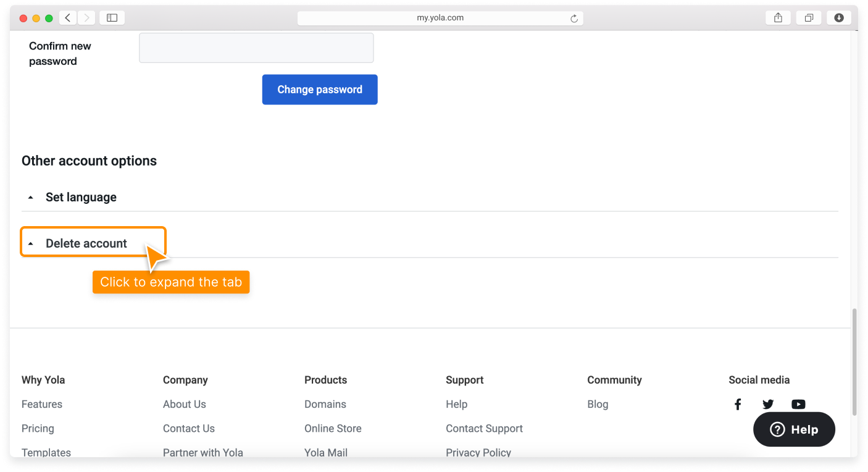Visit the About Us link
Image resolution: width=868 pixels, height=472 pixels.
tap(185, 404)
